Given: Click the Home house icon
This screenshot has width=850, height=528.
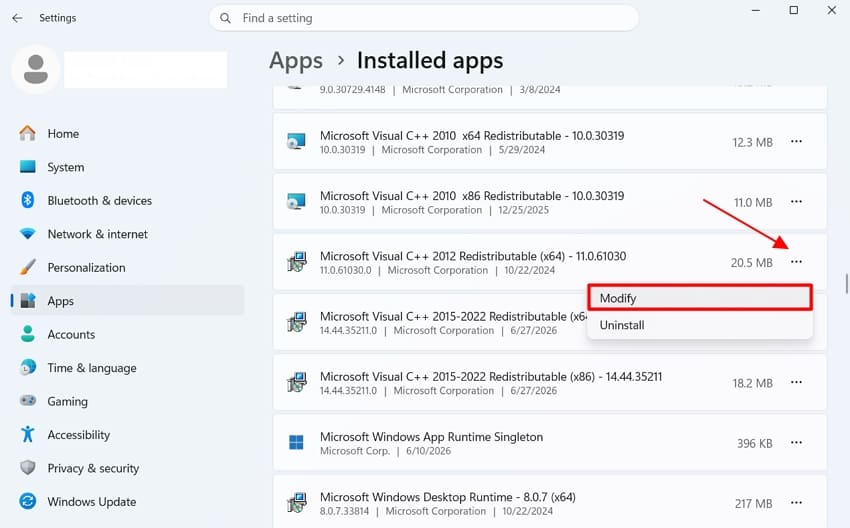Looking at the screenshot, I should (28, 133).
